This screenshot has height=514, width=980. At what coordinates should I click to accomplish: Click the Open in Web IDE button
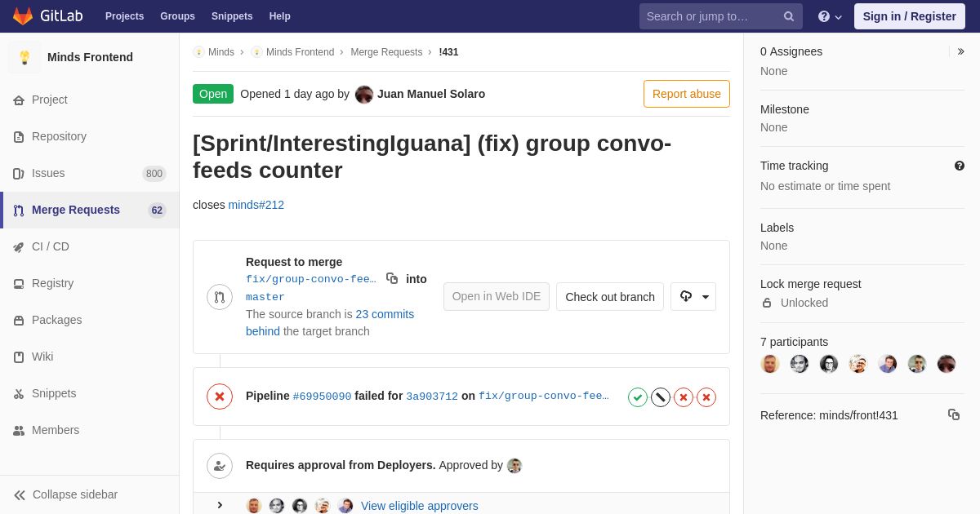pos(497,296)
